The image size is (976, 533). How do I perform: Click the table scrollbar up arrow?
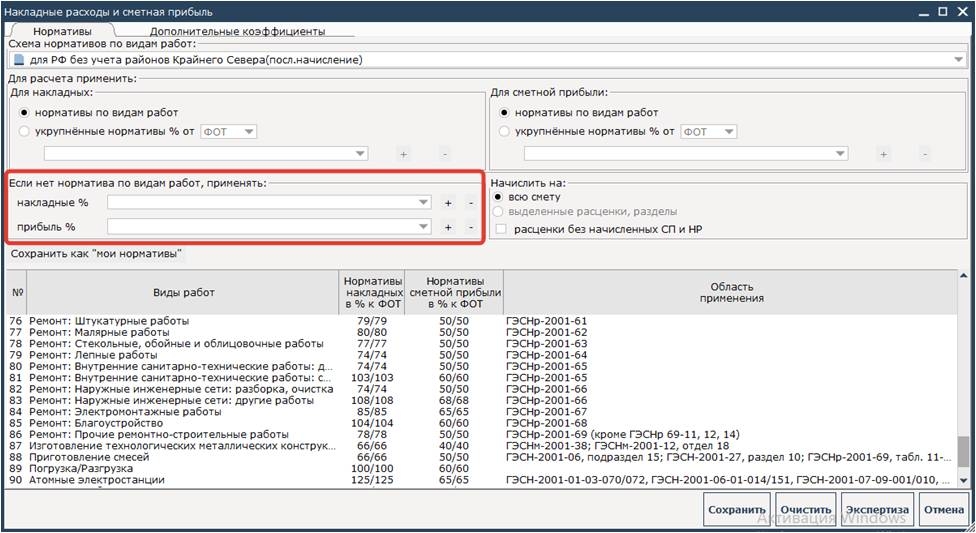point(964,276)
